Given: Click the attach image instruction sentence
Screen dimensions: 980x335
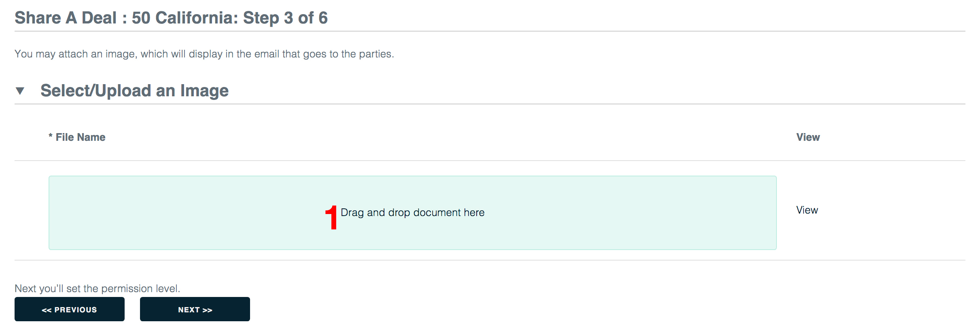Looking at the screenshot, I should click(204, 54).
